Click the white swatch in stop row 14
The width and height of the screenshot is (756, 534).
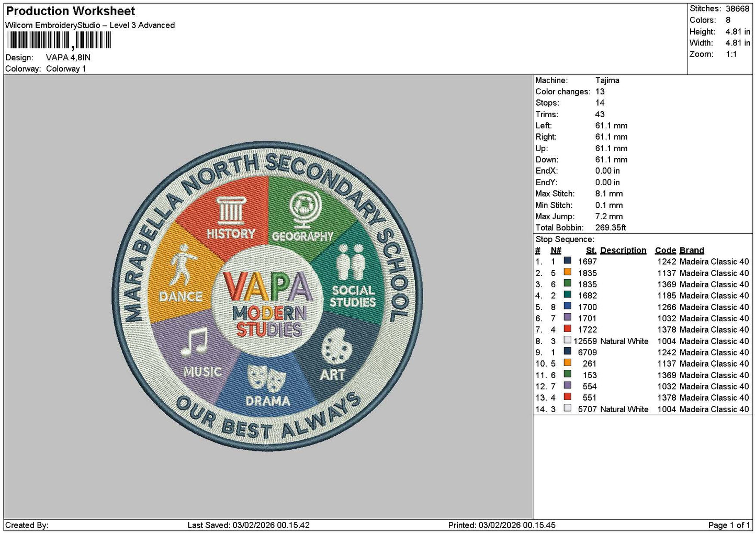tap(567, 408)
